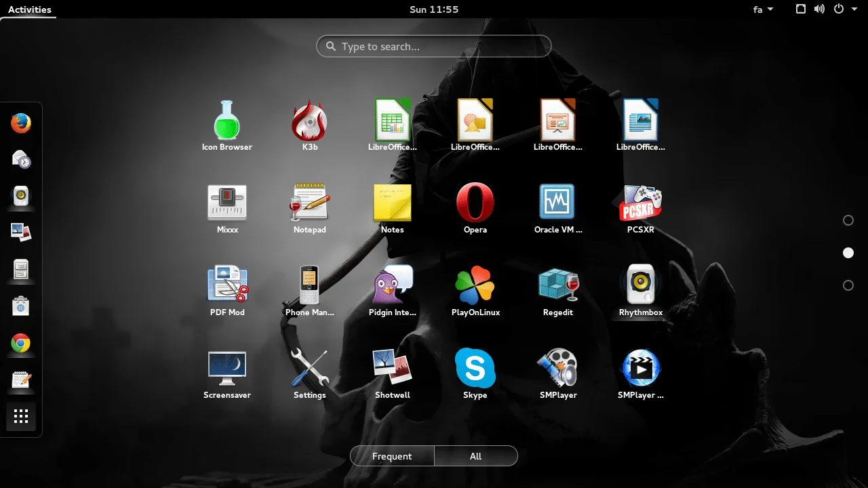Image resolution: width=868 pixels, height=488 pixels.
Task: Open Evolution mail from the dock
Action: click(x=21, y=160)
